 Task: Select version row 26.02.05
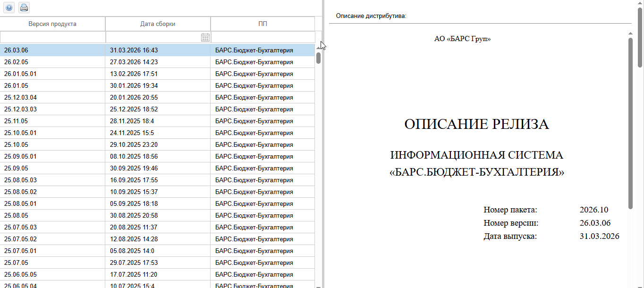(x=157, y=62)
